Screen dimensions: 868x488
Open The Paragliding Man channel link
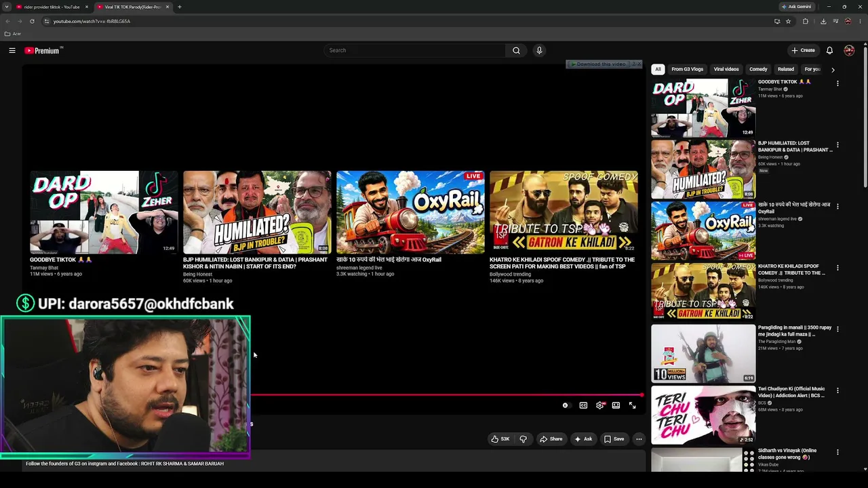(x=776, y=342)
